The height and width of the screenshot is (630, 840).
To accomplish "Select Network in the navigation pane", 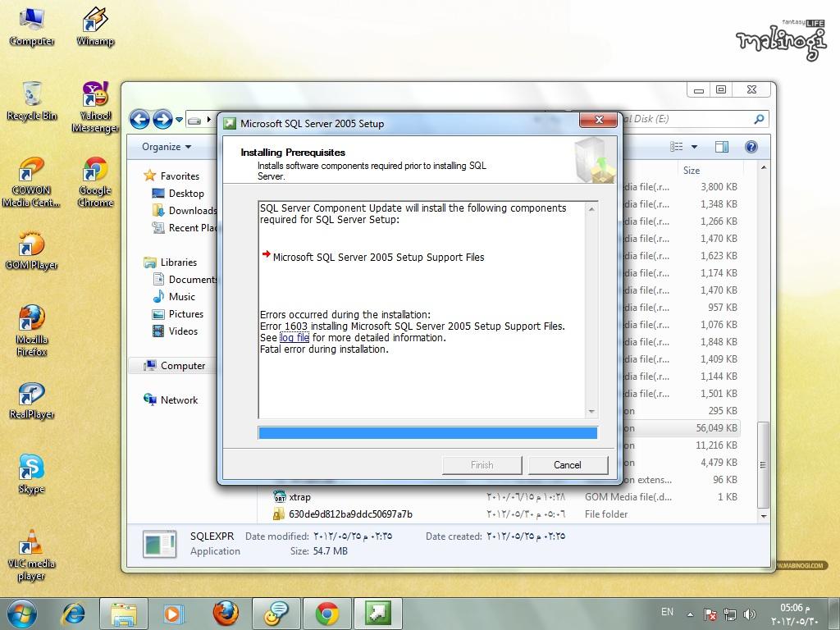I will 171,399.
